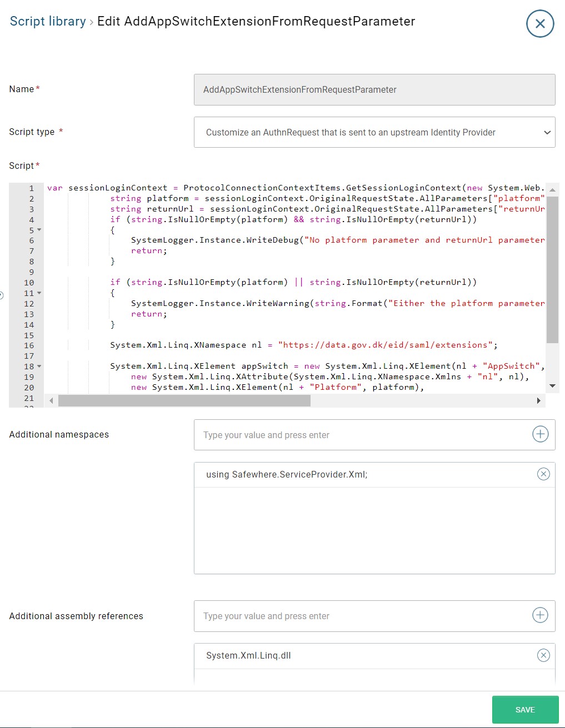Click the Name field containing AddAppSwitchExtensionFromRequestParameter

(x=374, y=89)
